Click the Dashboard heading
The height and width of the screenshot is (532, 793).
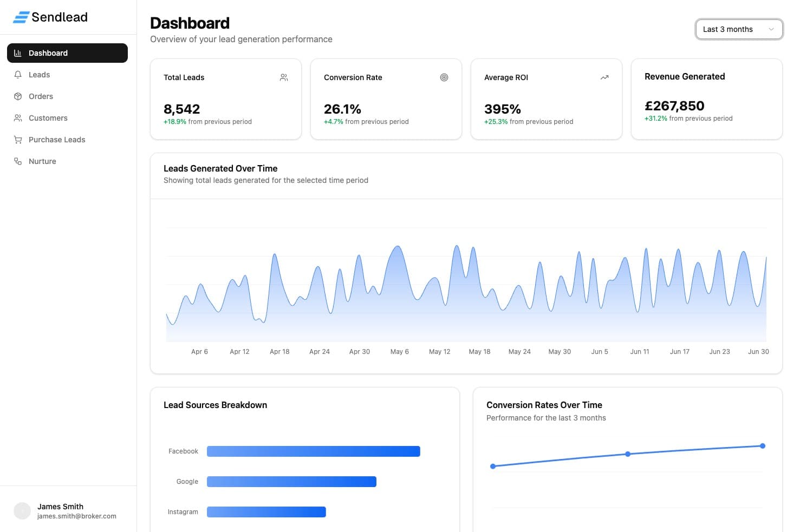click(x=190, y=23)
